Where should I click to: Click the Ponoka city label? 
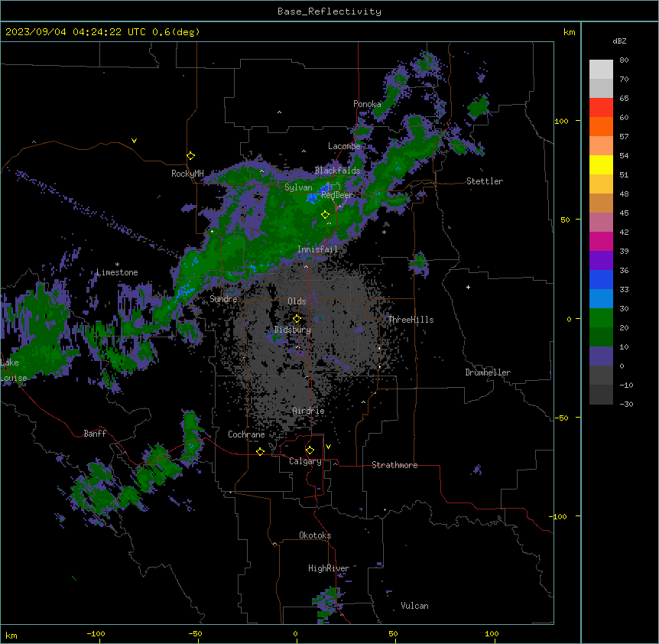367,104
